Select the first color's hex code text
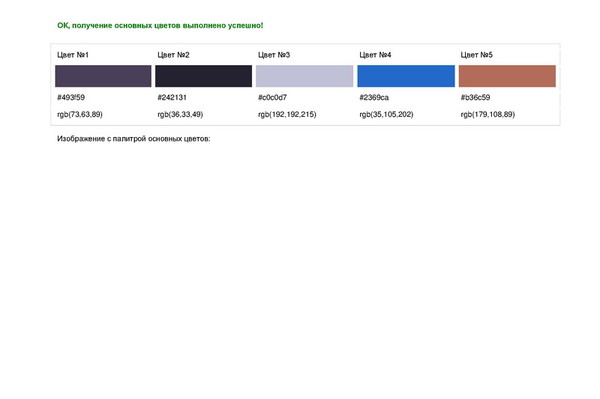The width and height of the screenshot is (600, 399). [71, 97]
